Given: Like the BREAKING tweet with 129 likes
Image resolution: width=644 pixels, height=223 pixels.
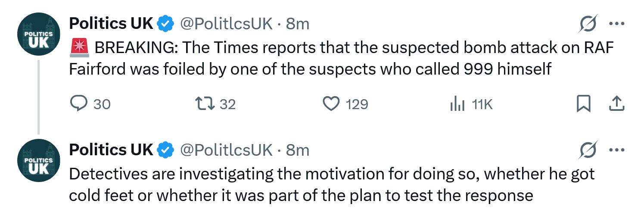Looking at the screenshot, I should (345, 104).
